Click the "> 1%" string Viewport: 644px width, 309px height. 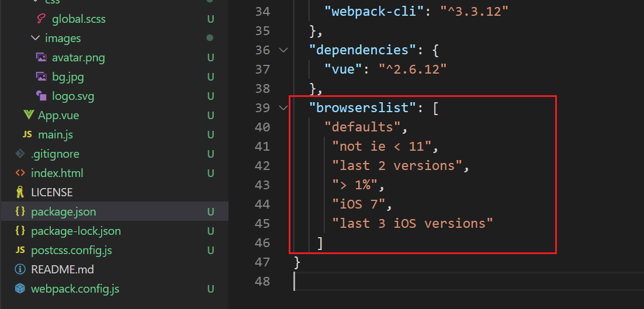355,185
